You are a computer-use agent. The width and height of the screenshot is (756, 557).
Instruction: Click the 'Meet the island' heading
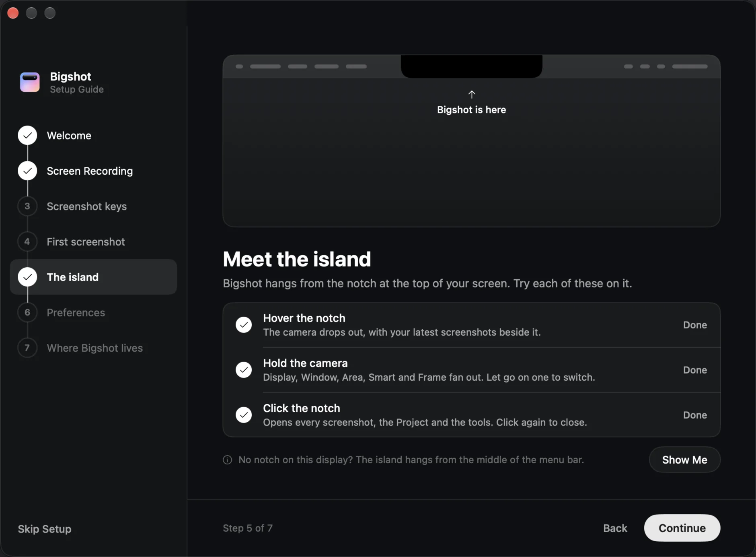(x=297, y=259)
